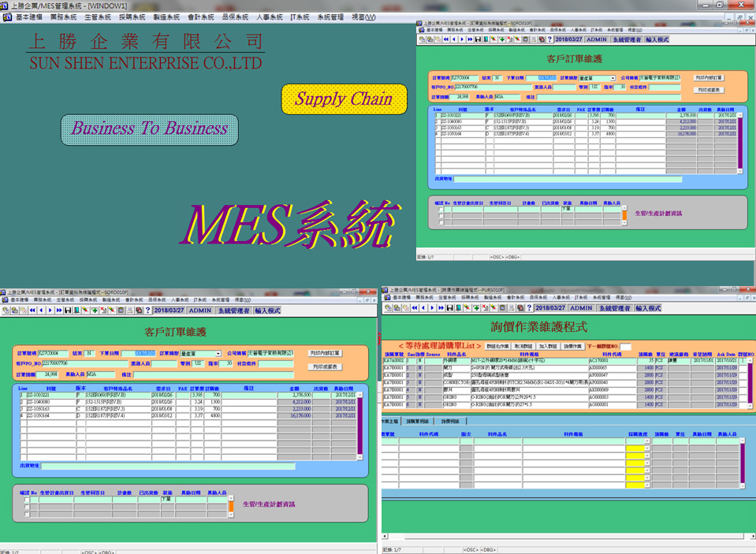Open sixth row's yellow 詢價進度 dropdown

click(647, 485)
